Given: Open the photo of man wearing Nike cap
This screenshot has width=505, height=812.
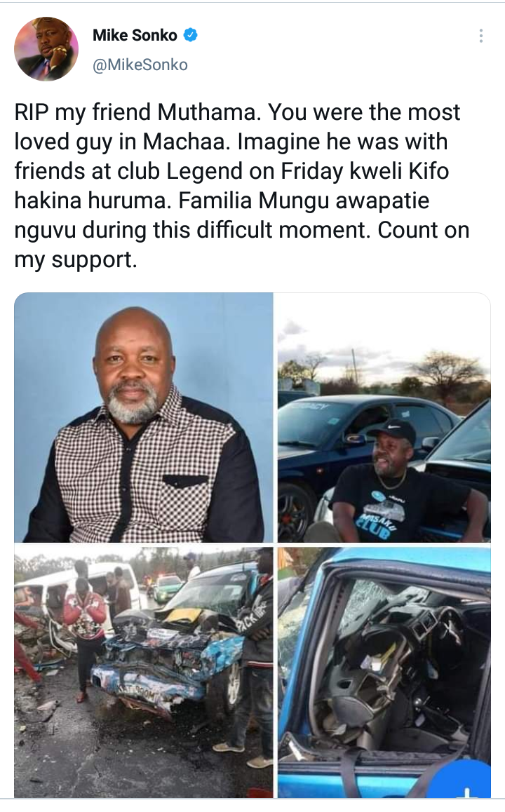Looking at the screenshot, I should [x=384, y=417].
